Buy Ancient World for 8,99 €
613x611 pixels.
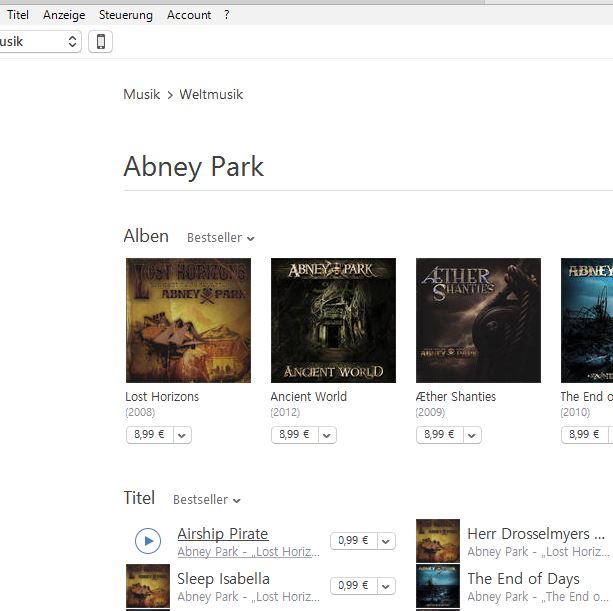coord(294,435)
